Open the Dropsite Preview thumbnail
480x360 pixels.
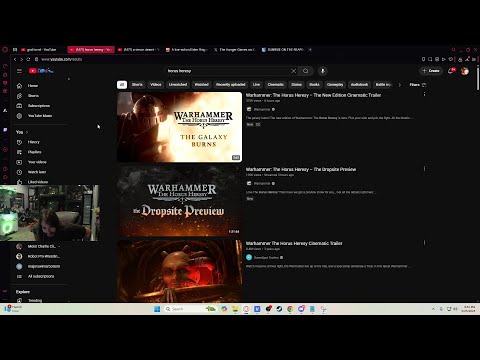[x=179, y=201]
